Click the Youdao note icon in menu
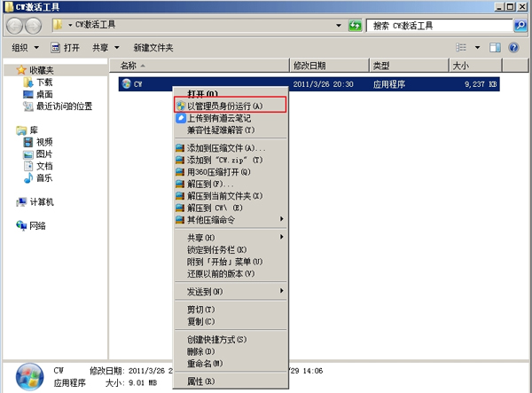Screen dimensions: 532x393 click(181, 118)
